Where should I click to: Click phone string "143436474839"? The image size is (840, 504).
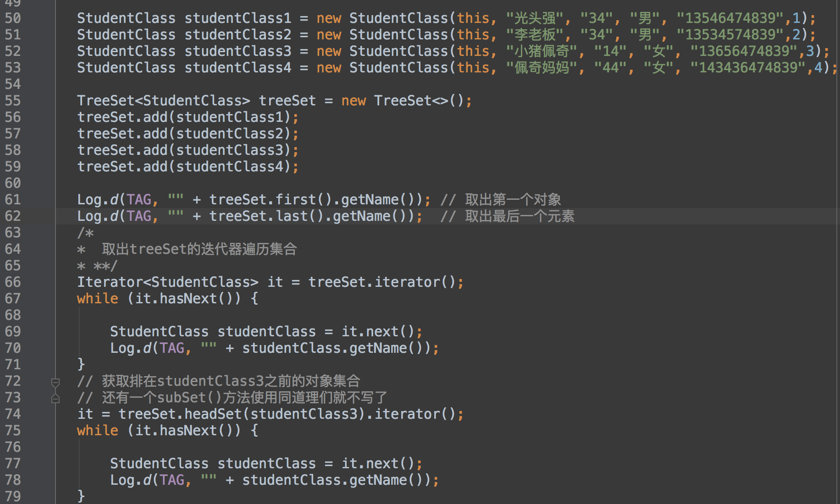tap(748, 68)
